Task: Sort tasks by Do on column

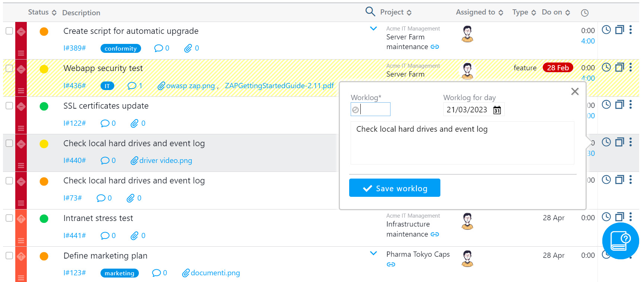Action: tap(555, 12)
